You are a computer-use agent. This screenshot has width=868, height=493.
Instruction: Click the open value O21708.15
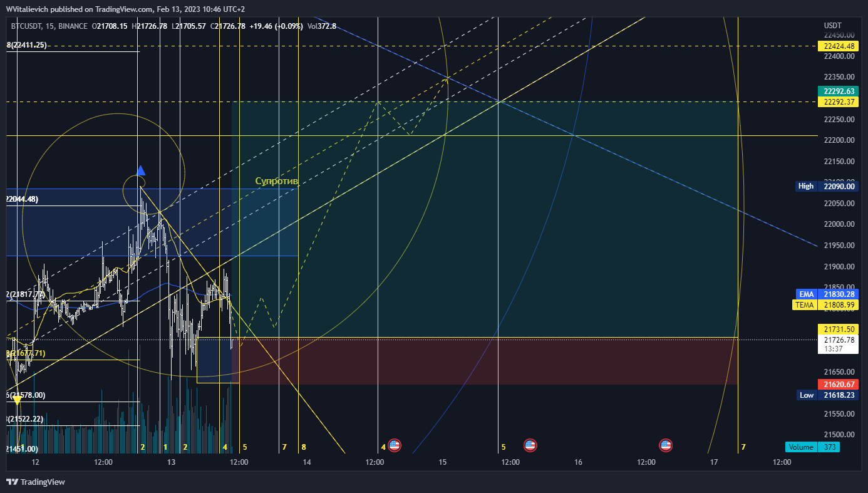[x=110, y=26]
